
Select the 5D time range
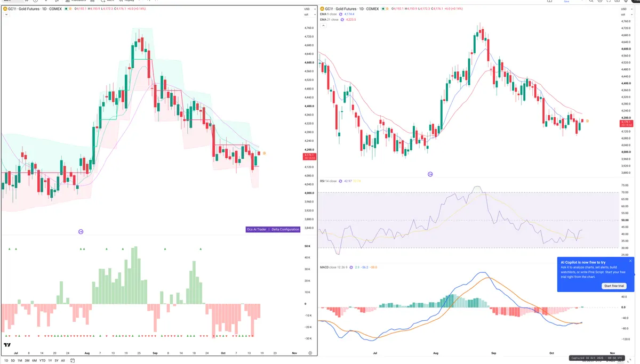(x=13, y=360)
